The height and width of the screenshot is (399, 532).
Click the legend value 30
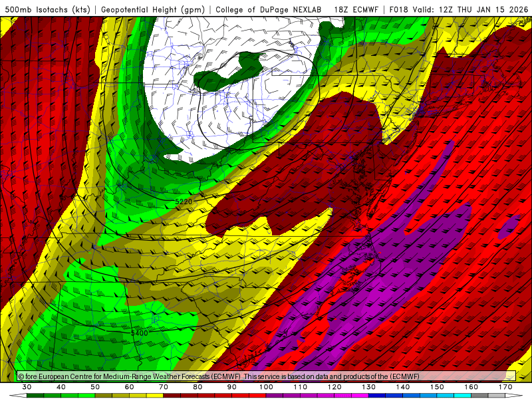(x=27, y=387)
